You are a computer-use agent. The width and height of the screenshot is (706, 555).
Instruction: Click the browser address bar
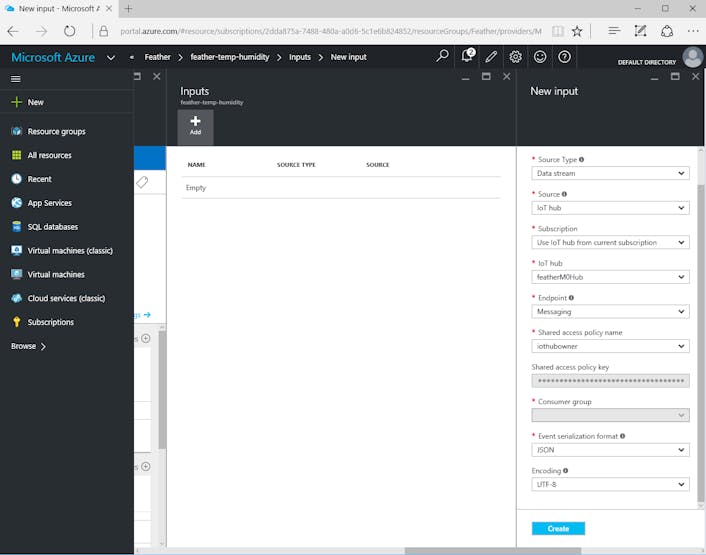pyautogui.click(x=331, y=31)
